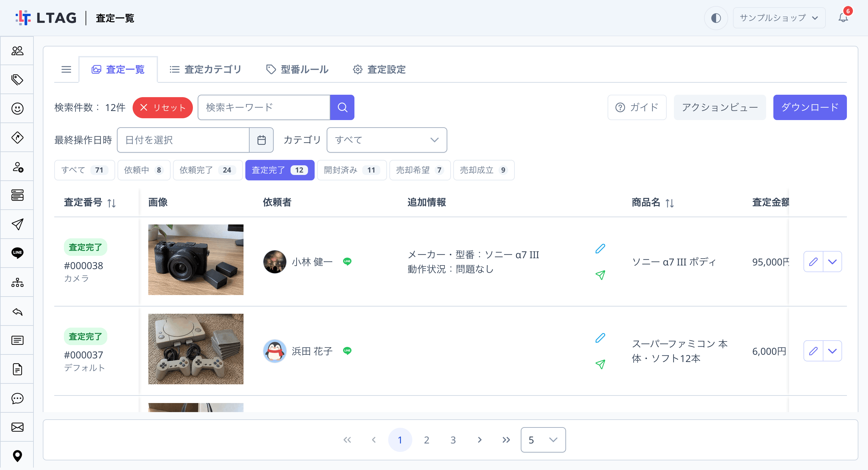Click requester name 小林 健一

pos(312,262)
